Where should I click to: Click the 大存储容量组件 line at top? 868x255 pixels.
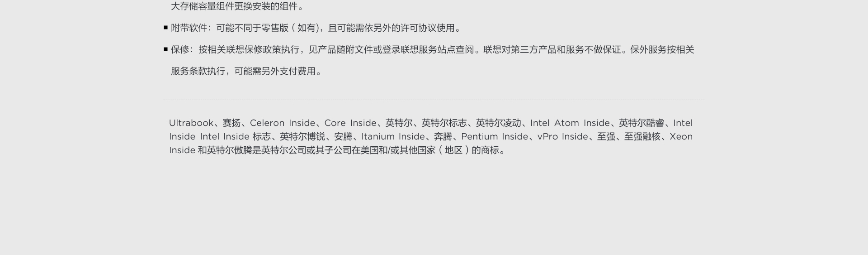coord(237,6)
